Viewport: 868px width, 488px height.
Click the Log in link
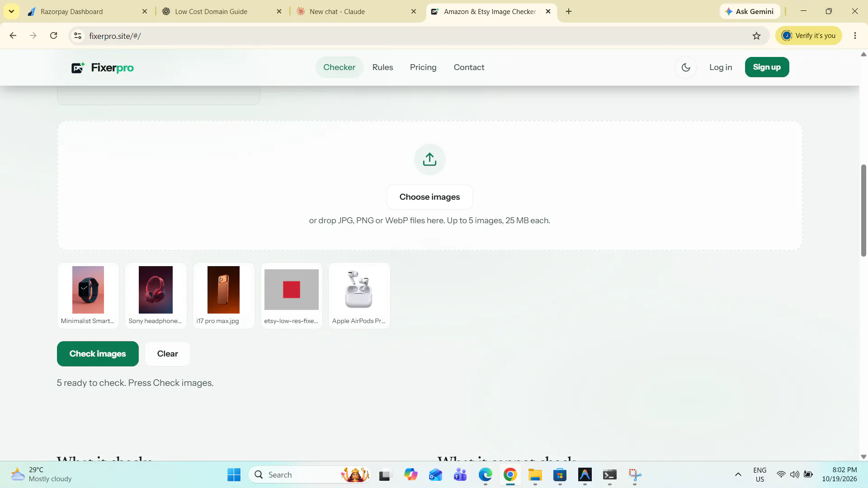click(721, 67)
